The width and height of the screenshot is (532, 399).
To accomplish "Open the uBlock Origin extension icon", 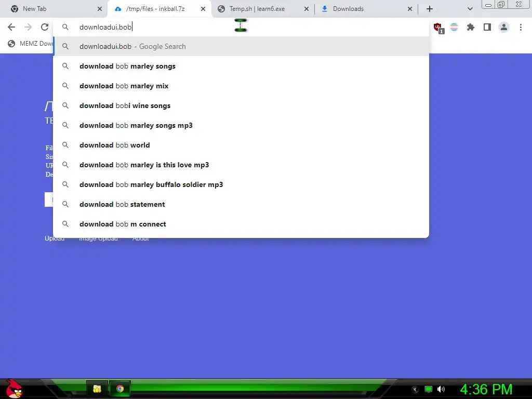I will coord(438,28).
